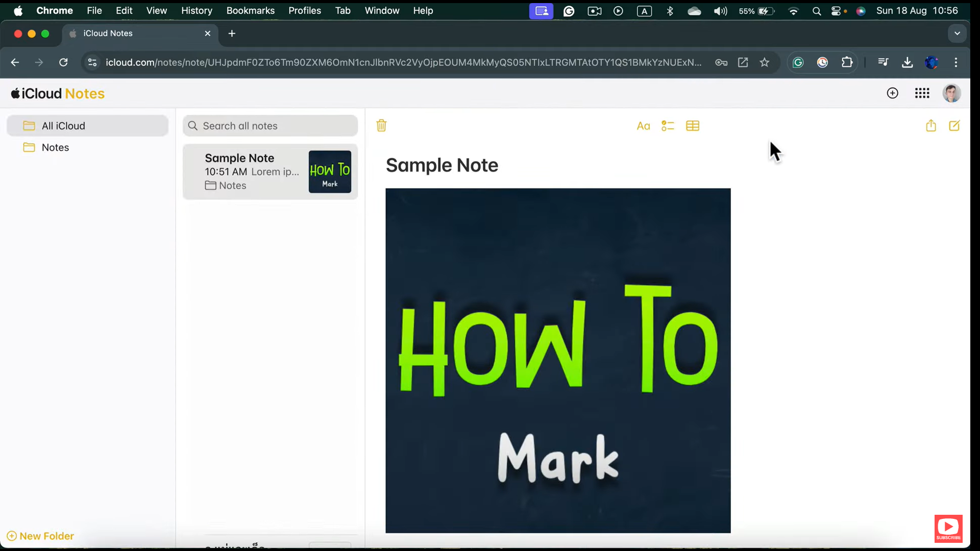Open the iCloud apps grid launcher
This screenshot has height=551, width=980.
click(x=922, y=93)
